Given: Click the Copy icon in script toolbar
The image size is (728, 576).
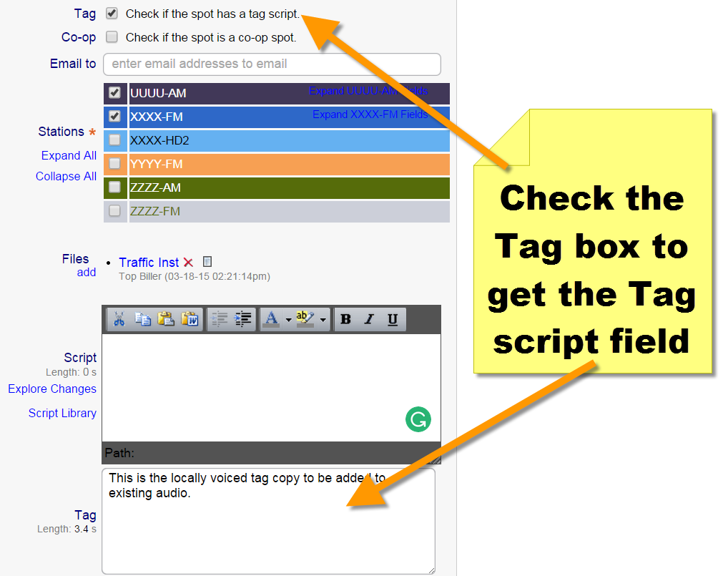Looking at the screenshot, I should point(142,319).
